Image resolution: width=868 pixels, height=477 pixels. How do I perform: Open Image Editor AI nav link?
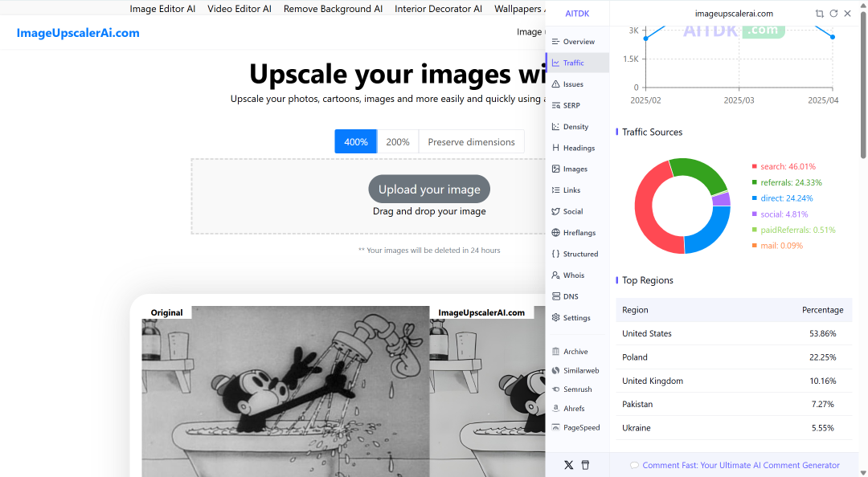[162, 9]
